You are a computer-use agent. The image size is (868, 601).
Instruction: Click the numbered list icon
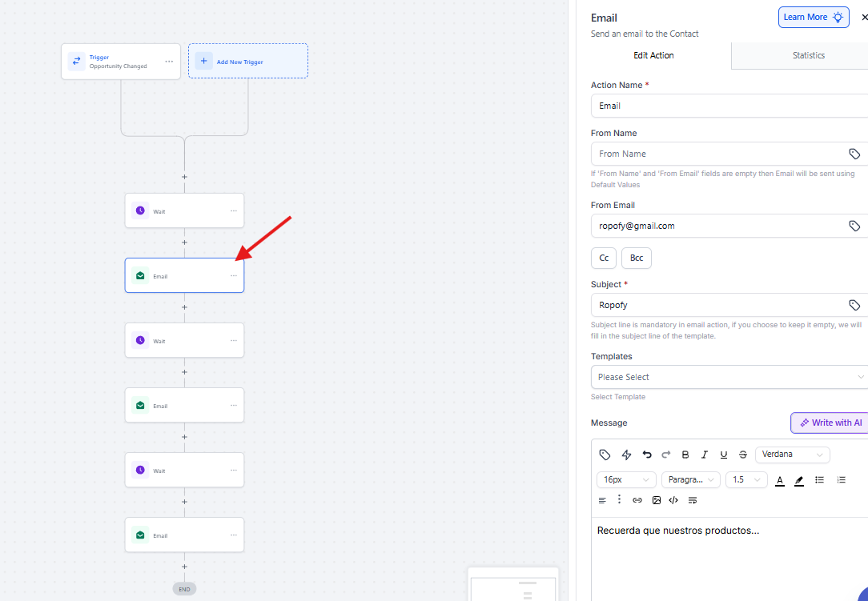[x=841, y=480]
